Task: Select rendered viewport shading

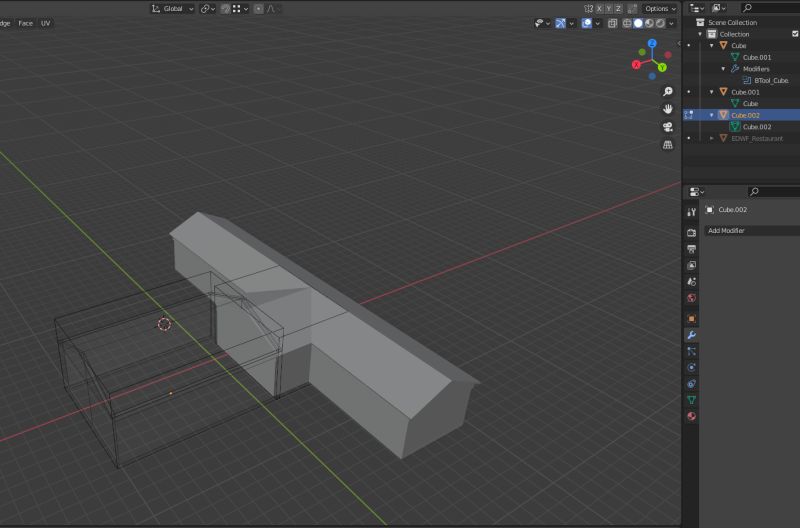Action: click(661, 23)
